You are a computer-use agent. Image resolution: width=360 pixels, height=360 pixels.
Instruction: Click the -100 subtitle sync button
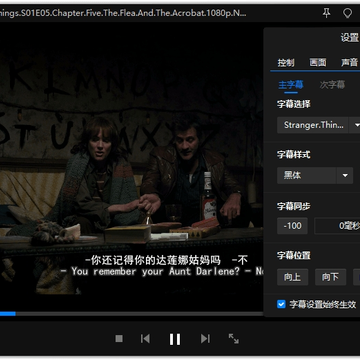(292, 226)
